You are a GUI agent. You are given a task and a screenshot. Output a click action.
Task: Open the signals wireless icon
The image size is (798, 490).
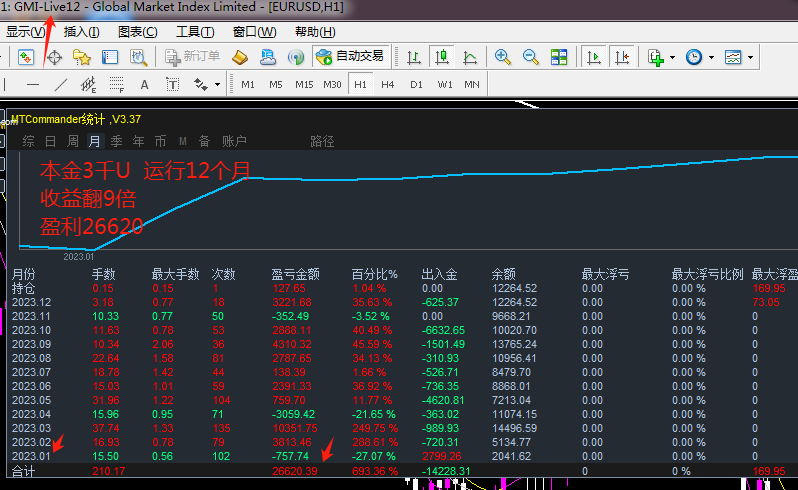(296, 57)
